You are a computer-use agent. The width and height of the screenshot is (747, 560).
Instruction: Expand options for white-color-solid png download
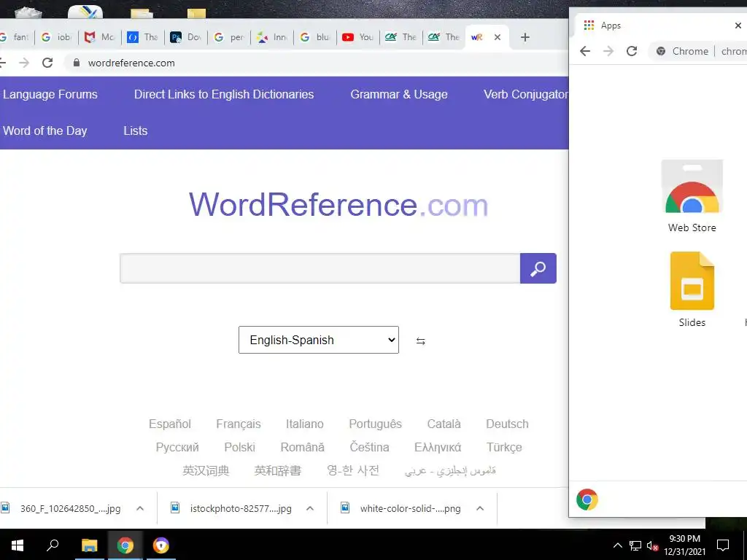pos(480,508)
